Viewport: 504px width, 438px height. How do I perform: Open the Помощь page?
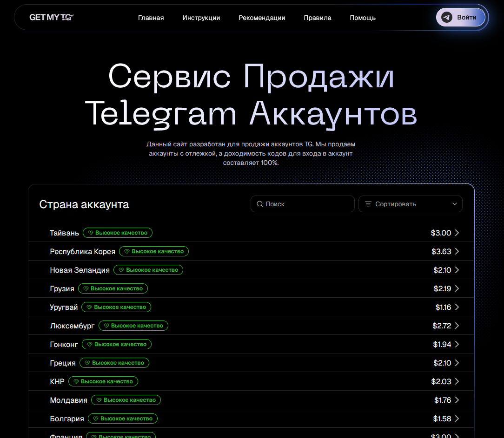363,18
